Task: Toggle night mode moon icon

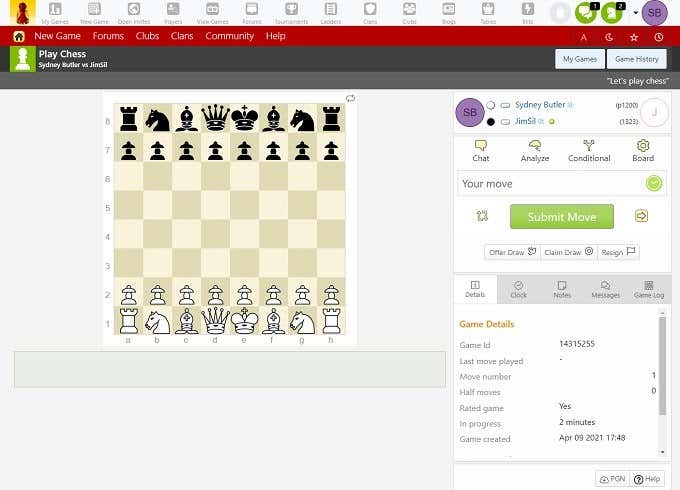Action: tap(609, 37)
